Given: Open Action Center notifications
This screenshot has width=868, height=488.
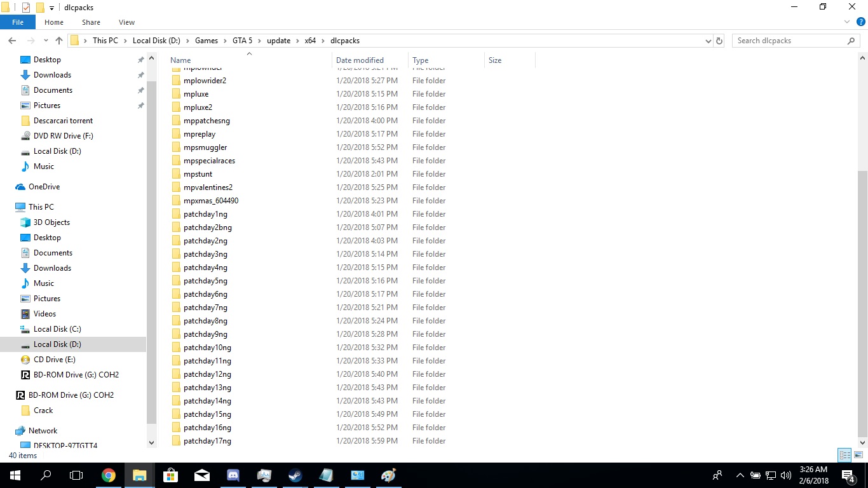Looking at the screenshot, I should click(849, 475).
